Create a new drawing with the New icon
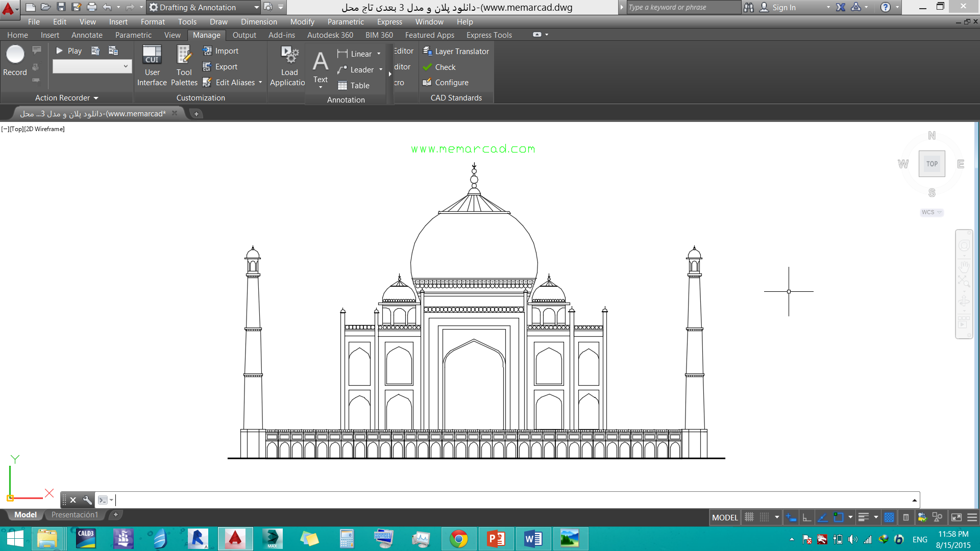This screenshot has width=980, height=551. pyautogui.click(x=31, y=7)
